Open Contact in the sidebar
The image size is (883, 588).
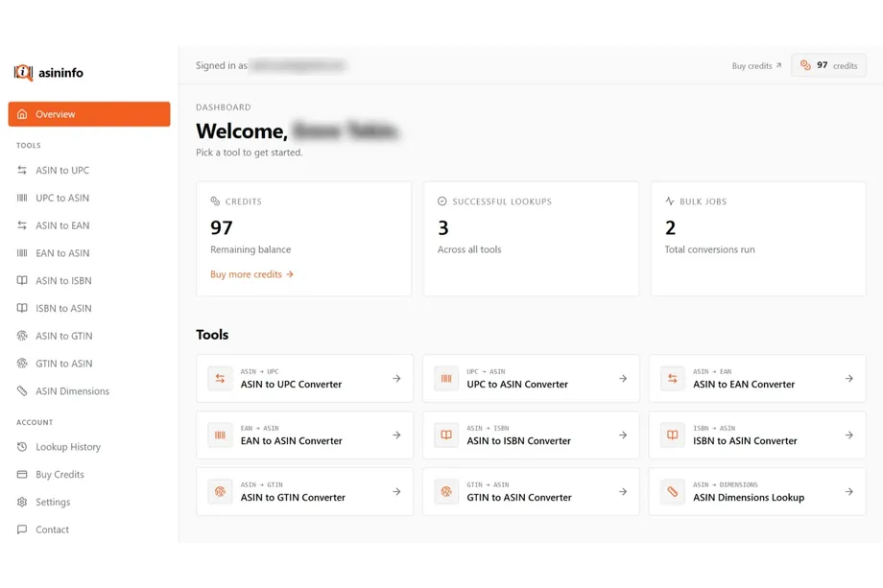(89, 529)
